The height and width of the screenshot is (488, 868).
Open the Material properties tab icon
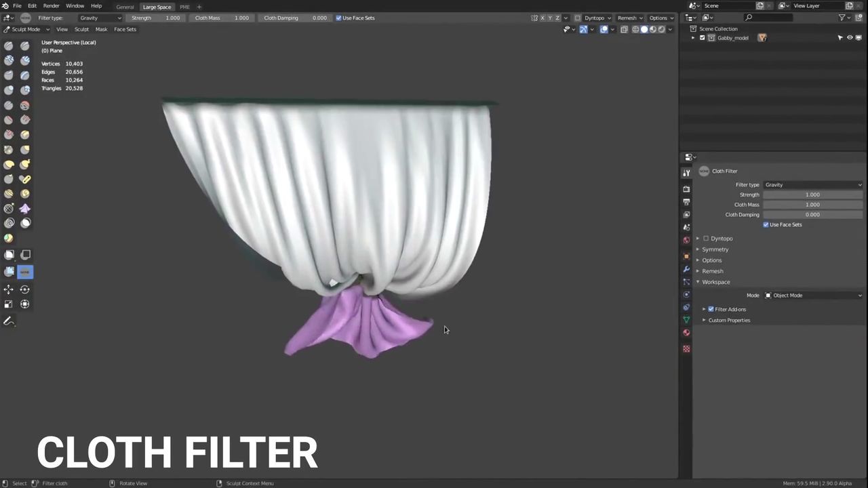(x=686, y=333)
